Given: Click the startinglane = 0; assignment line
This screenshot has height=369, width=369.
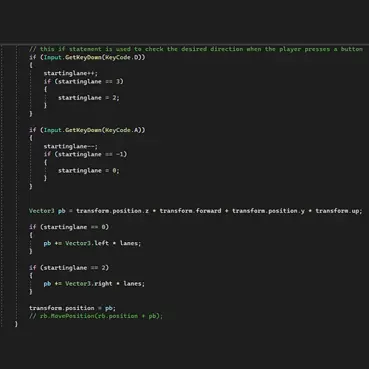Looking at the screenshot, I should 89,171.
